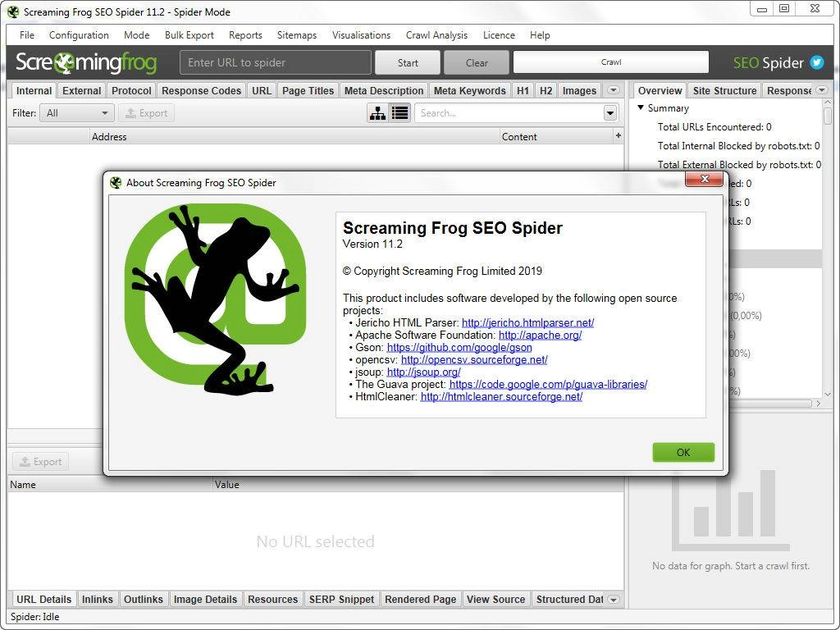Image resolution: width=840 pixels, height=630 pixels.
Task: Select the Image Details bottom tab
Action: click(205, 600)
